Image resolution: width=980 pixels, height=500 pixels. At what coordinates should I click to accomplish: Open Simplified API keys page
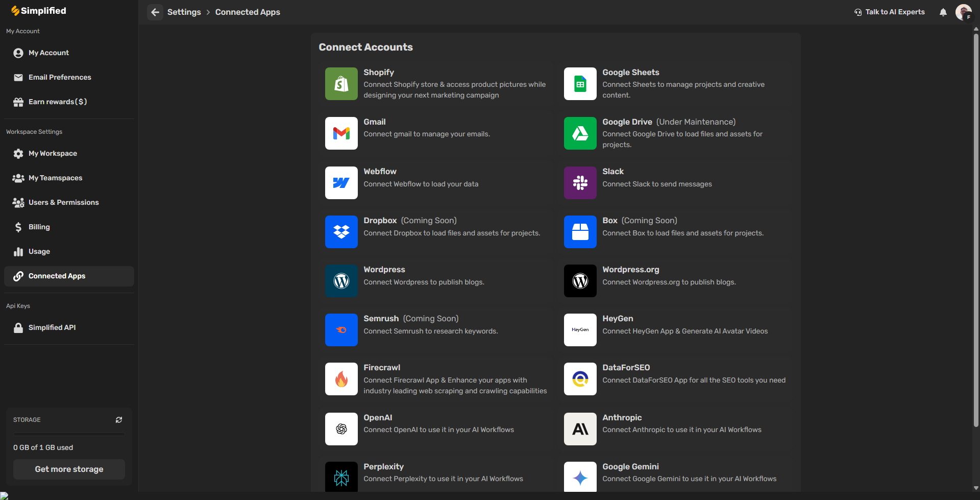(69, 328)
